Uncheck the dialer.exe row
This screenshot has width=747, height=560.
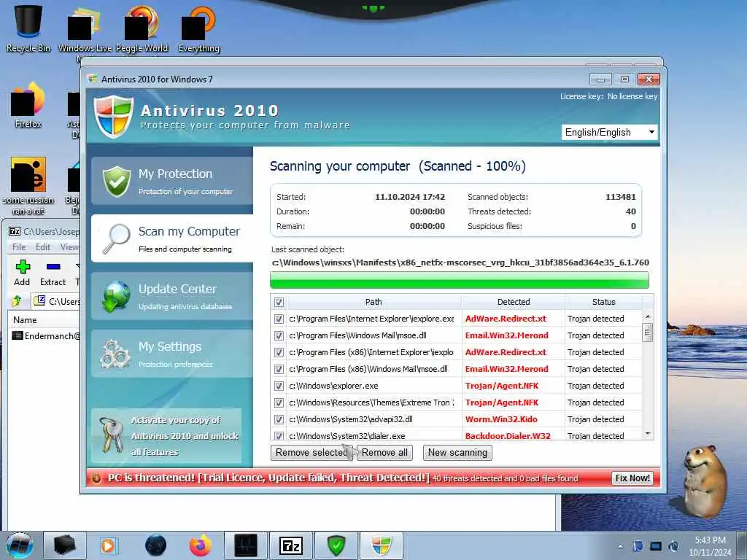279,435
